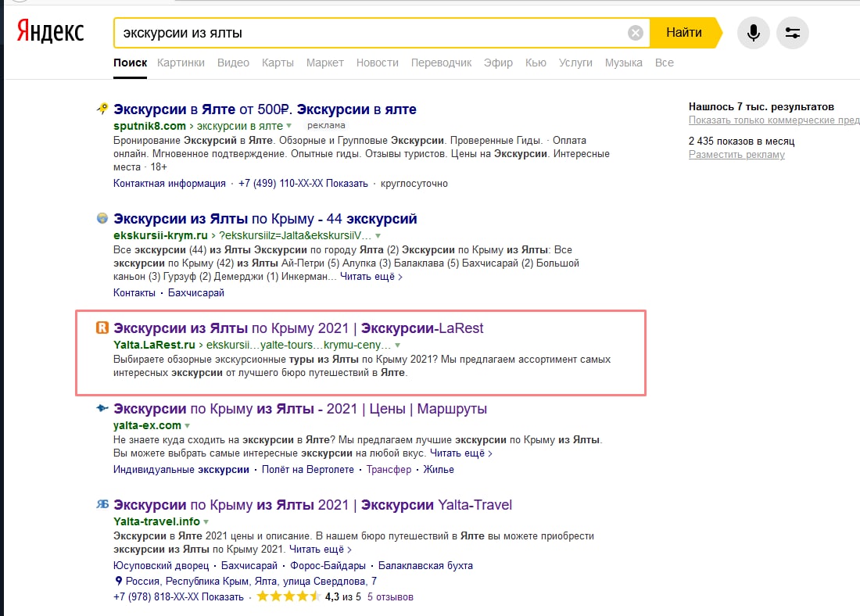Open the 'Бахчисарай' sitelink under ekskursii-krym.ru
Screen dimensions: 860x616
195,293
